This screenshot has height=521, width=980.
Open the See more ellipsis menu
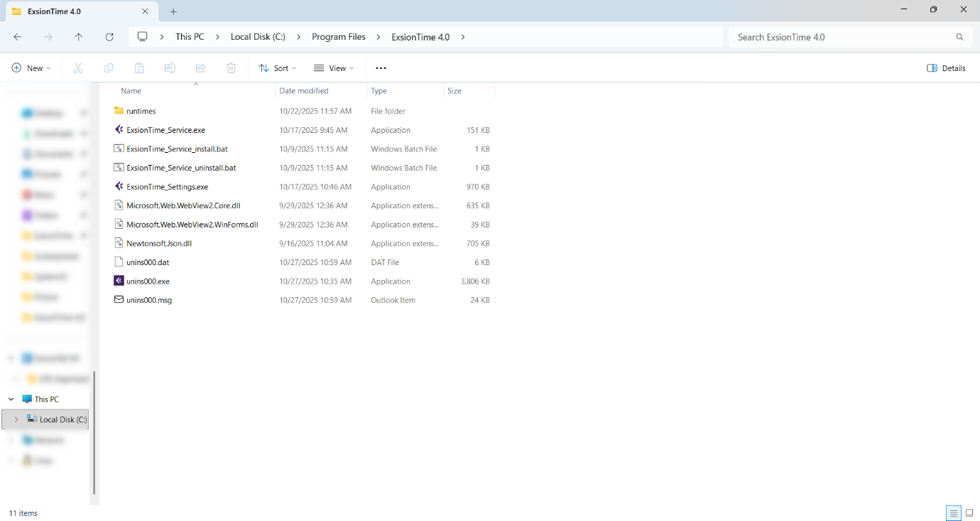coord(381,68)
